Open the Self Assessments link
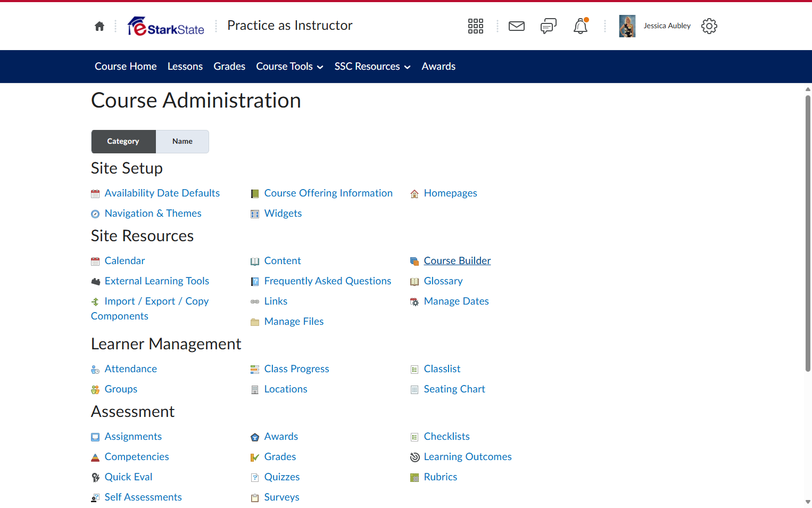812x508 pixels. (143, 497)
